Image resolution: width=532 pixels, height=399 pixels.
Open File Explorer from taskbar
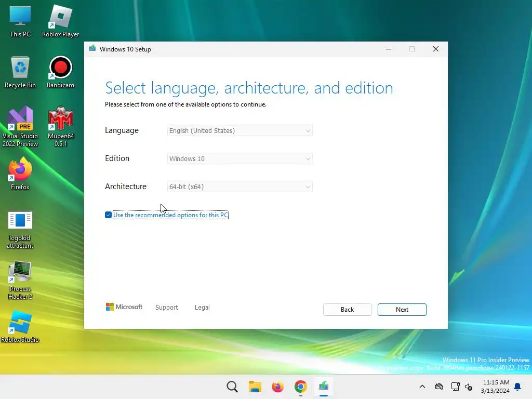255,387
